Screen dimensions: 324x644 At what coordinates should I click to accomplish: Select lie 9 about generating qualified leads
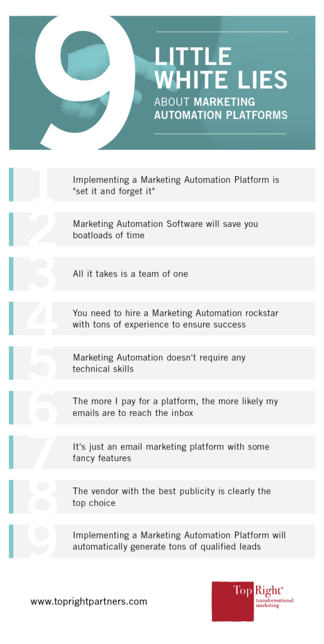click(x=179, y=541)
